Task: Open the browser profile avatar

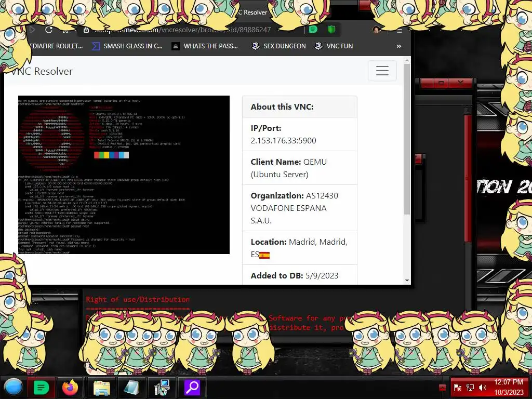Action: pos(376,30)
